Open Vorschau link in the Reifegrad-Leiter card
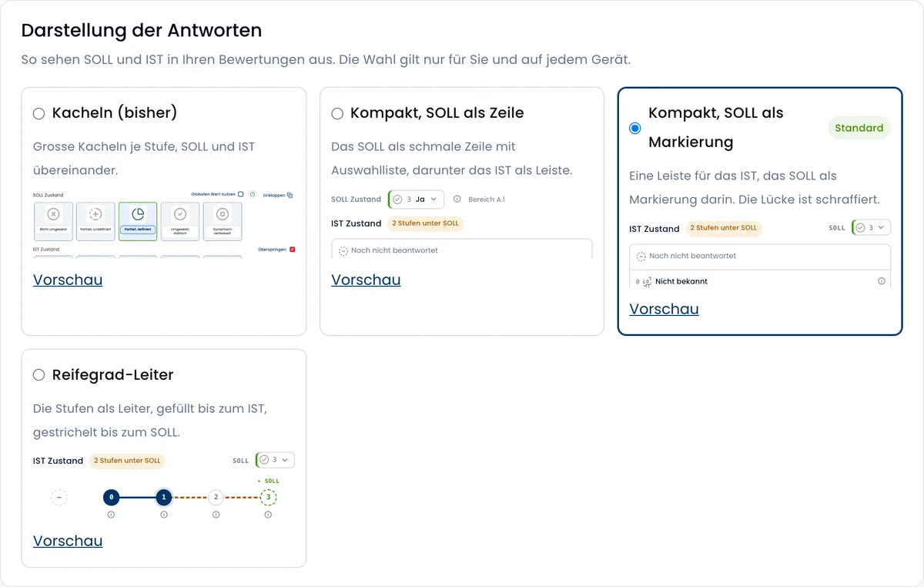The image size is (924, 587). coord(68,541)
